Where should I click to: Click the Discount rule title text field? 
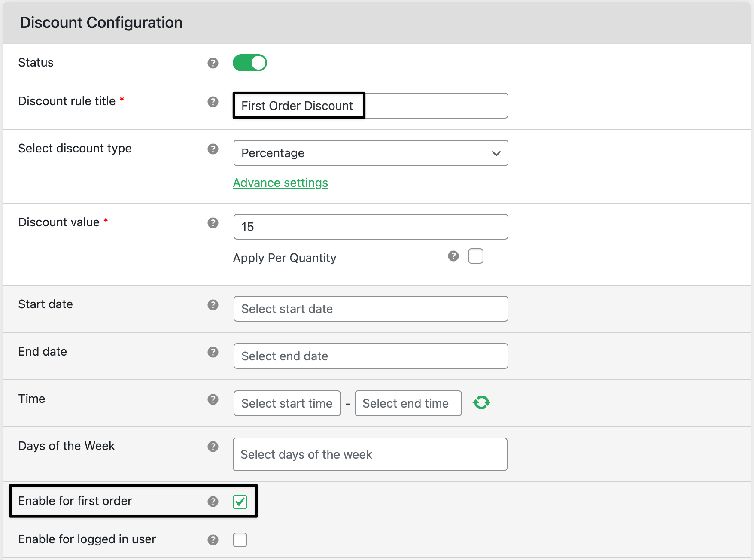[371, 106]
